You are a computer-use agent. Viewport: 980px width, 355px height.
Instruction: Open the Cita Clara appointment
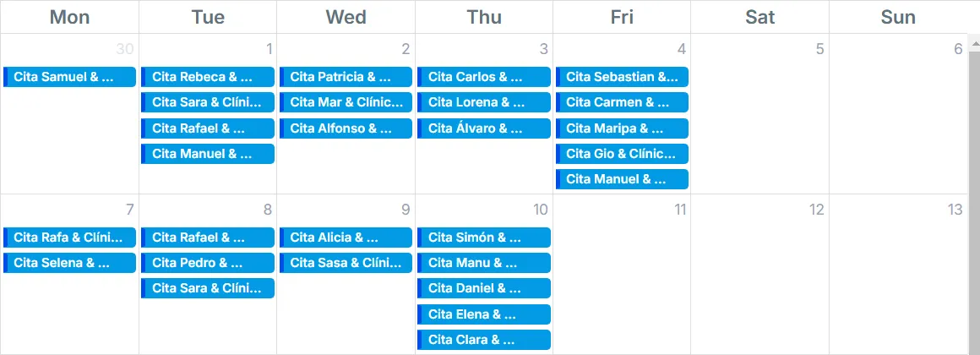tap(484, 340)
